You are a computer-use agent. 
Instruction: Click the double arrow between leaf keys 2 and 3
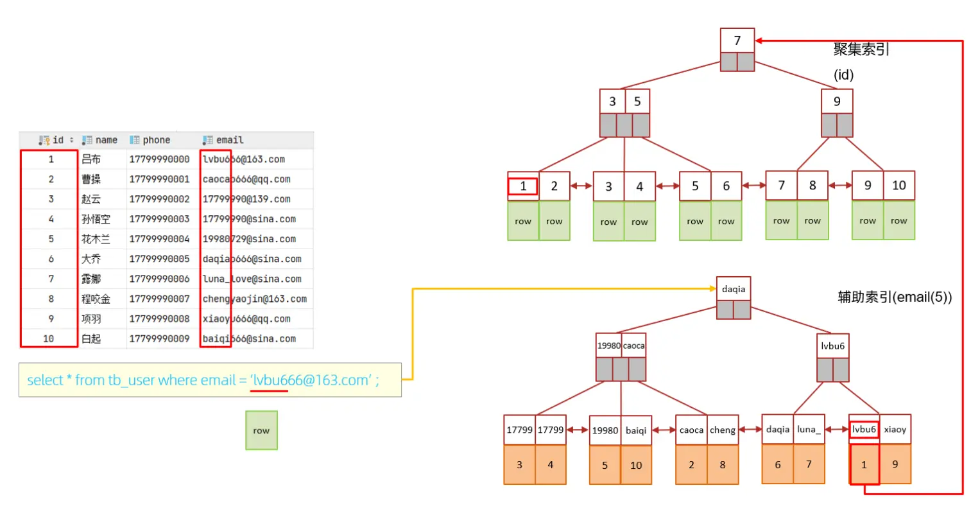581,186
